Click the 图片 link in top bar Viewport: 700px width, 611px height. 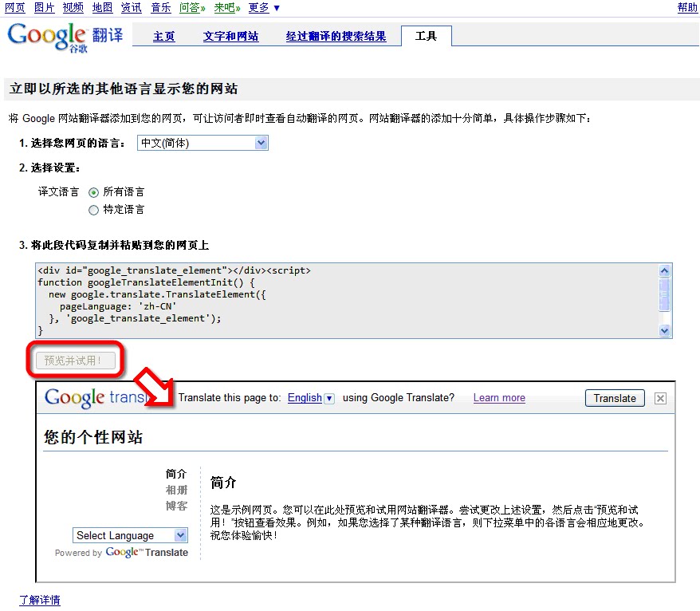[44, 8]
